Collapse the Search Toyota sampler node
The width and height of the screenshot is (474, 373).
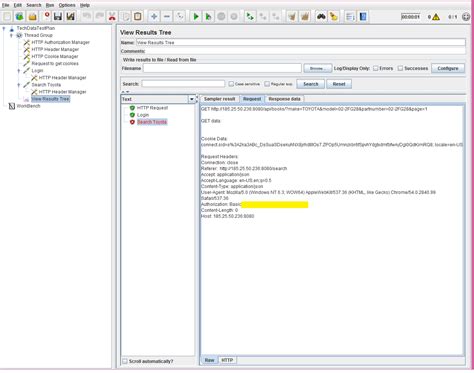[x=19, y=85]
